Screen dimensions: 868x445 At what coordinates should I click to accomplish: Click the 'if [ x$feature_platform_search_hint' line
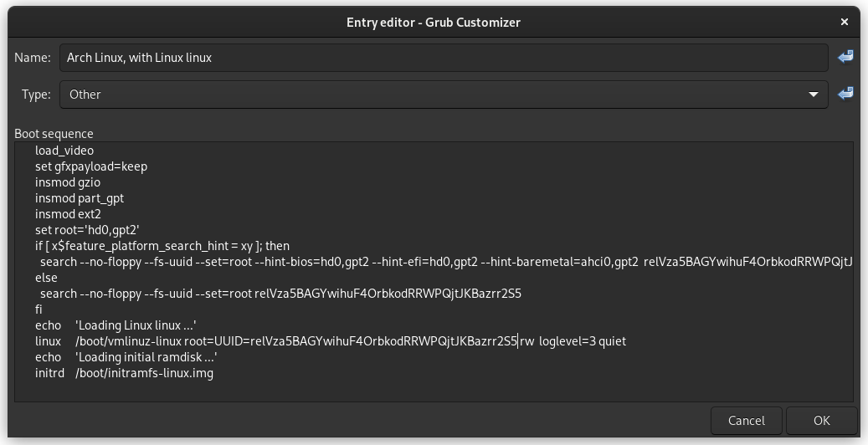162,246
